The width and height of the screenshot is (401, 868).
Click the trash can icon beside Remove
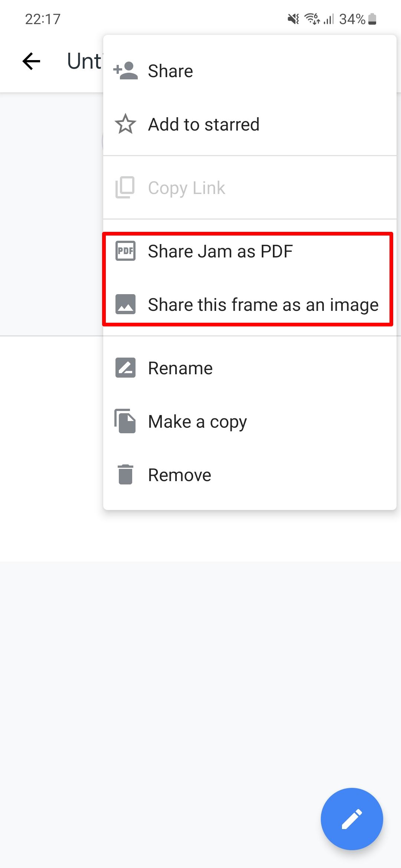coord(125,475)
